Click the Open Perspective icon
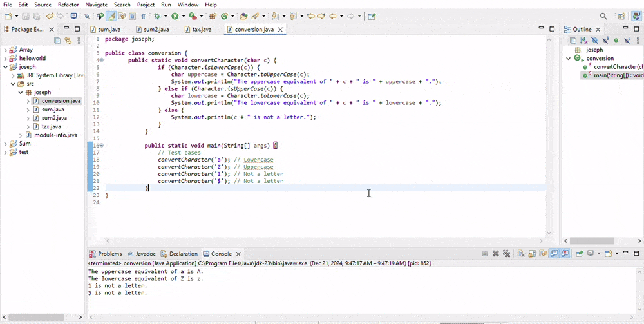The width and height of the screenshot is (644, 324). pos(622,17)
